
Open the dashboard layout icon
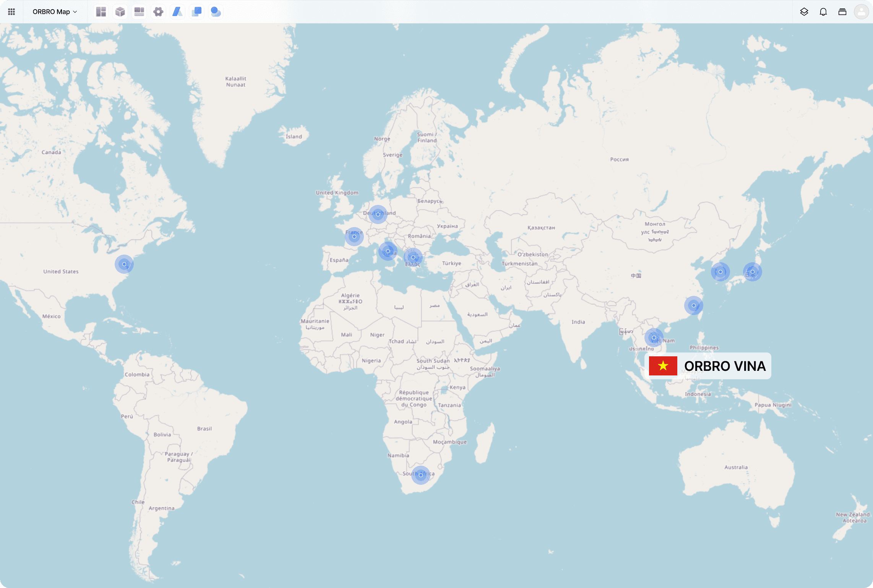[x=101, y=12]
